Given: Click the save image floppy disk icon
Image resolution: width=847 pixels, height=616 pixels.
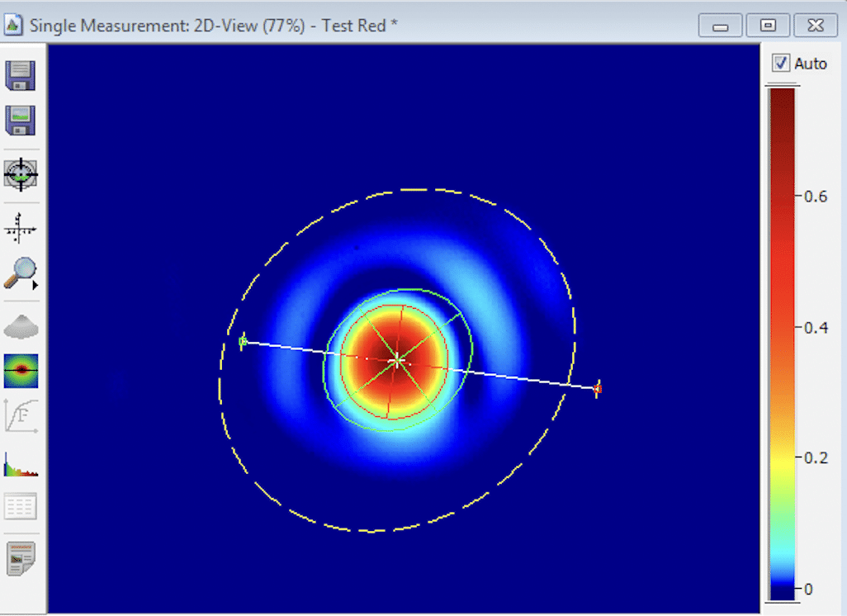Looking at the screenshot, I should (21, 120).
